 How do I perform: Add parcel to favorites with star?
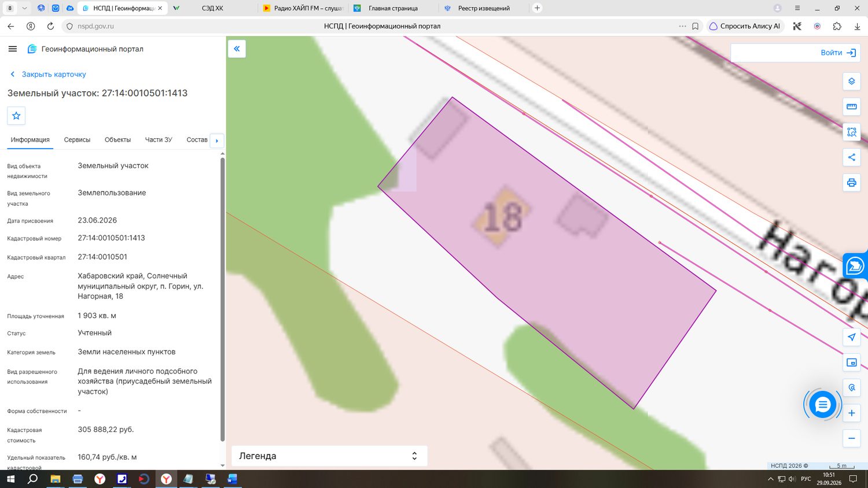coord(16,116)
